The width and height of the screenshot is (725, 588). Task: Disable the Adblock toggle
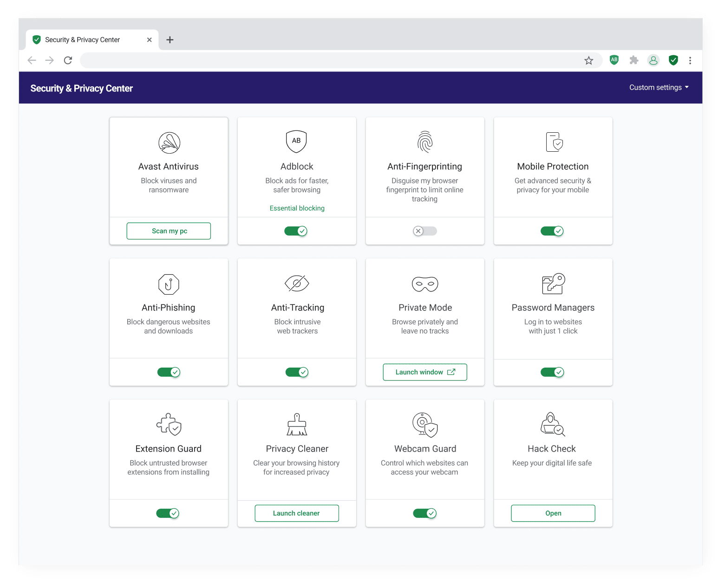(x=296, y=231)
